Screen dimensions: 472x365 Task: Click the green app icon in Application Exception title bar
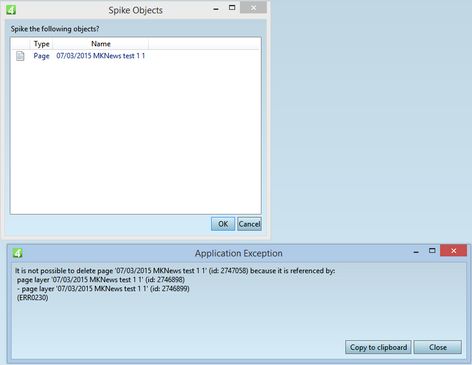click(17, 253)
